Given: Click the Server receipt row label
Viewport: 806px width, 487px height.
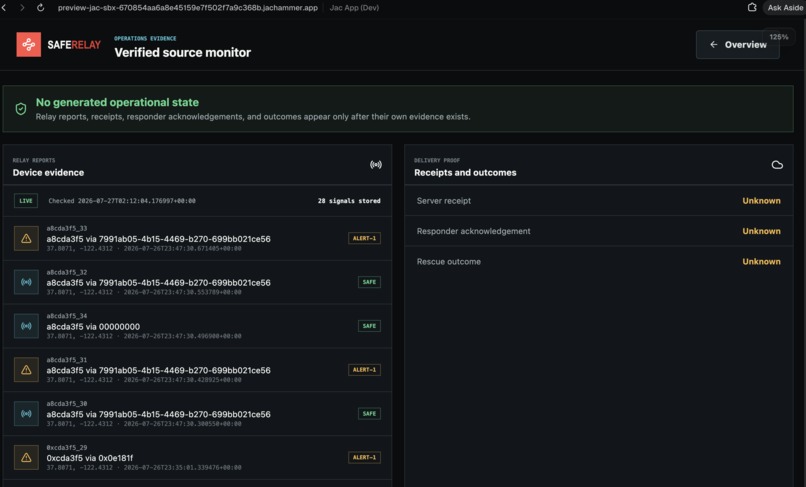Looking at the screenshot, I should [444, 201].
